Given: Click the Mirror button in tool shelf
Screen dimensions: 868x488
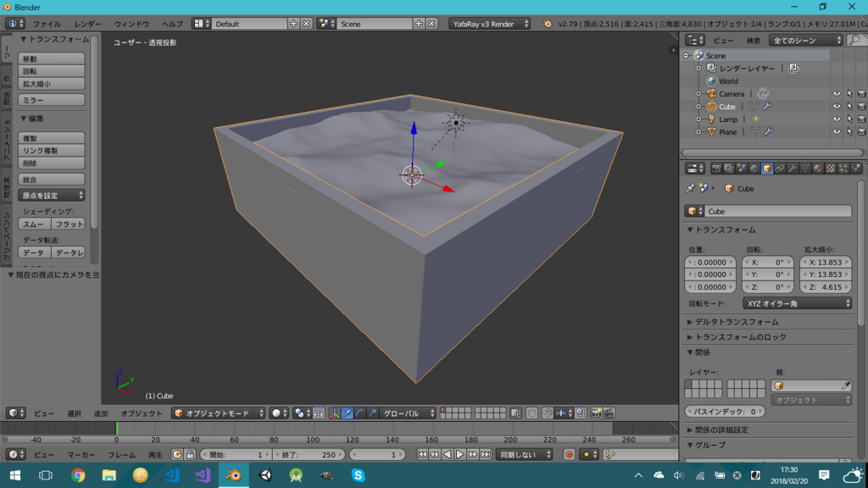Looking at the screenshot, I should [x=52, y=100].
